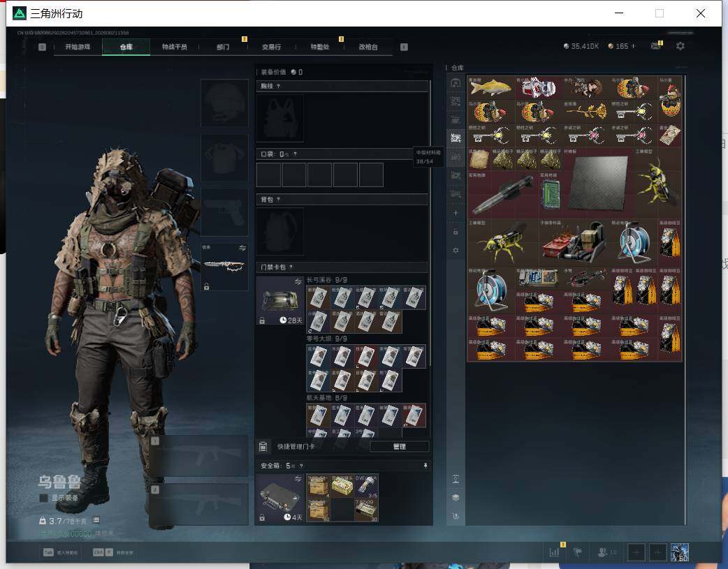Viewport: 728px width, 569px height.
Task: Click the 安全箱 help question mark
Action: 301,466
